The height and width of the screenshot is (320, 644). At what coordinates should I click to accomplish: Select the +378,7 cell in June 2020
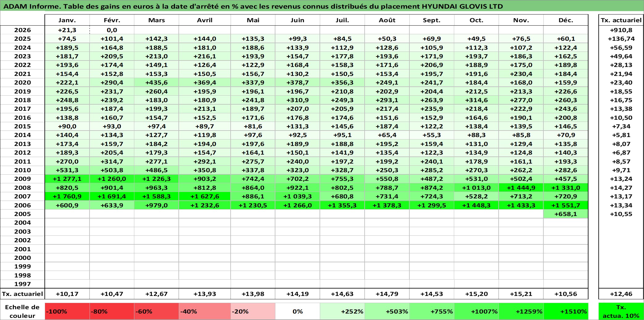click(297, 82)
